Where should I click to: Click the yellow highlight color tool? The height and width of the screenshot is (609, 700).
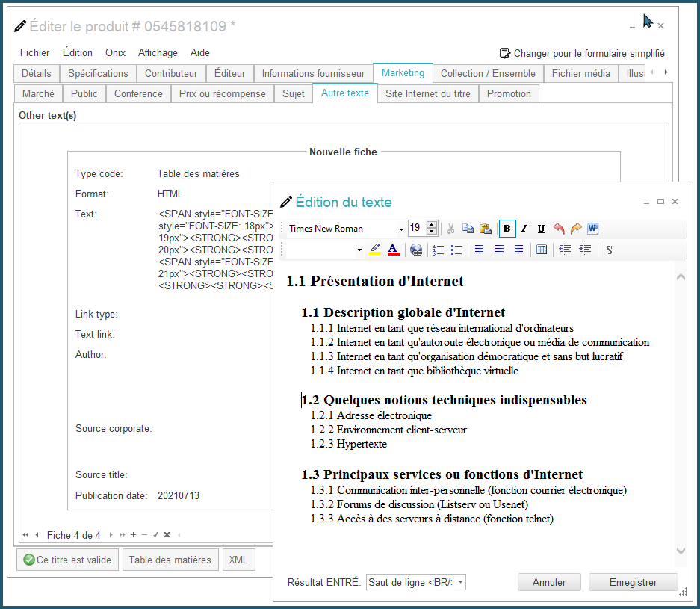click(374, 250)
